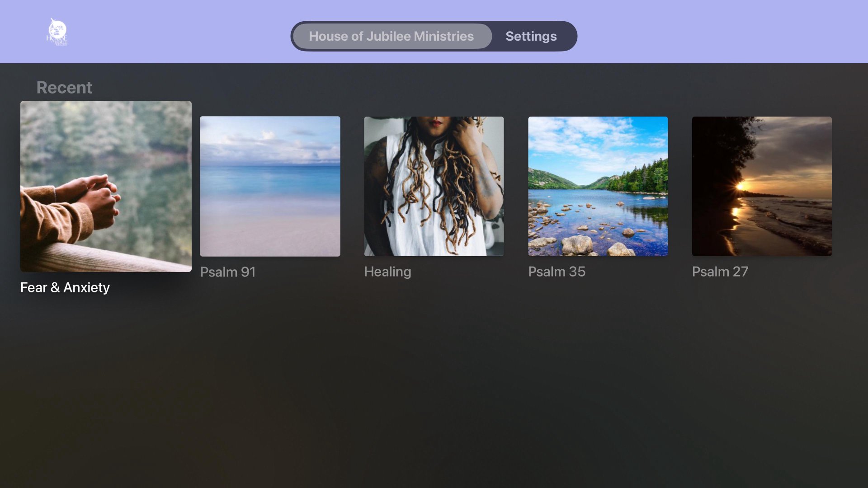Screen dimensions: 868x488
Task: Click the Recent section heading
Action: (x=64, y=87)
